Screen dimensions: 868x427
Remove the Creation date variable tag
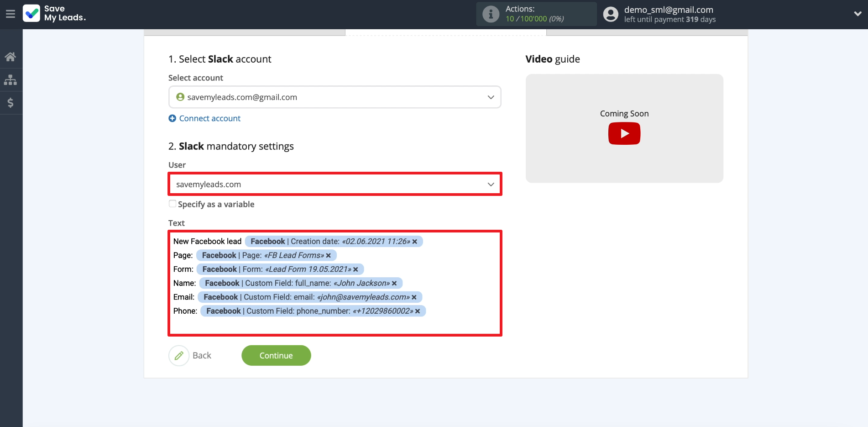click(415, 242)
